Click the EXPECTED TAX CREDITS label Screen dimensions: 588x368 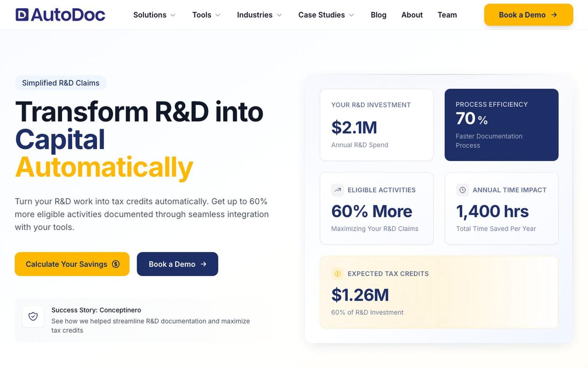388,274
